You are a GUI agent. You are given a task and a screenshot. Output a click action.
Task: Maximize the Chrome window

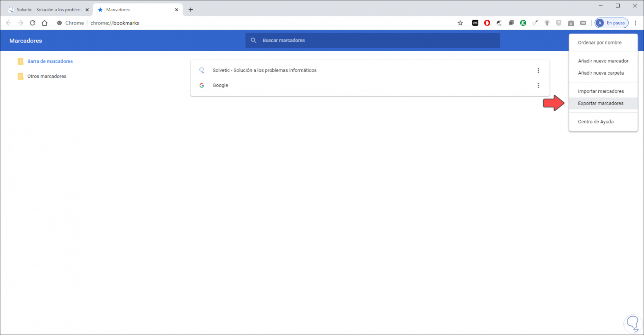point(618,5)
